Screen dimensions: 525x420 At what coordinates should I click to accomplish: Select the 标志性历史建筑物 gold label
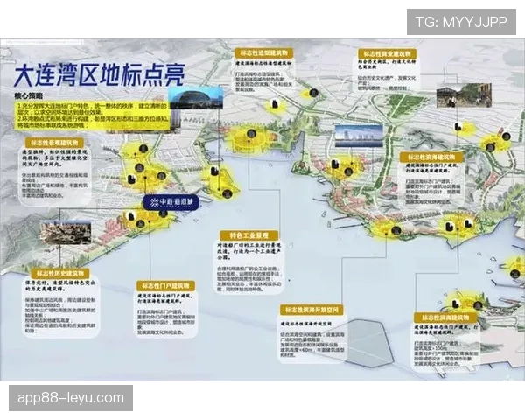click(60, 273)
